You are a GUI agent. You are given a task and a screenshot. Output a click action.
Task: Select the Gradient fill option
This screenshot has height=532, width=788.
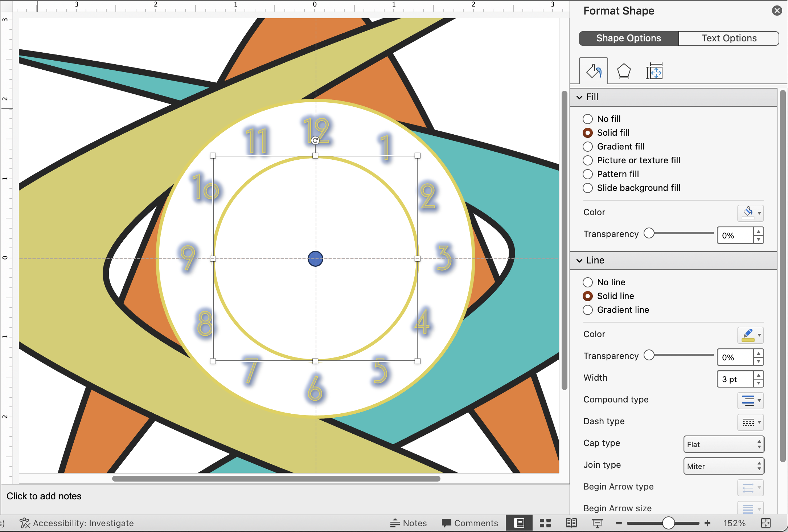(588, 147)
